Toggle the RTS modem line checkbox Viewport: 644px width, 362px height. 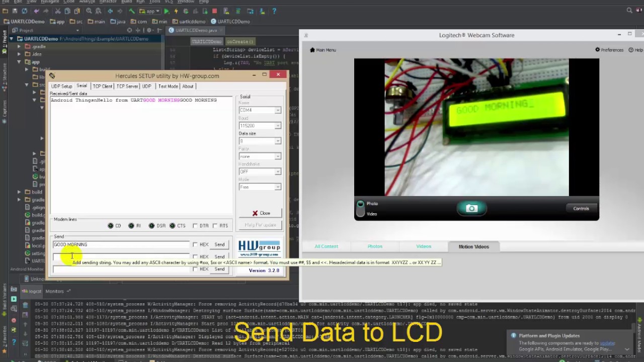click(x=215, y=226)
